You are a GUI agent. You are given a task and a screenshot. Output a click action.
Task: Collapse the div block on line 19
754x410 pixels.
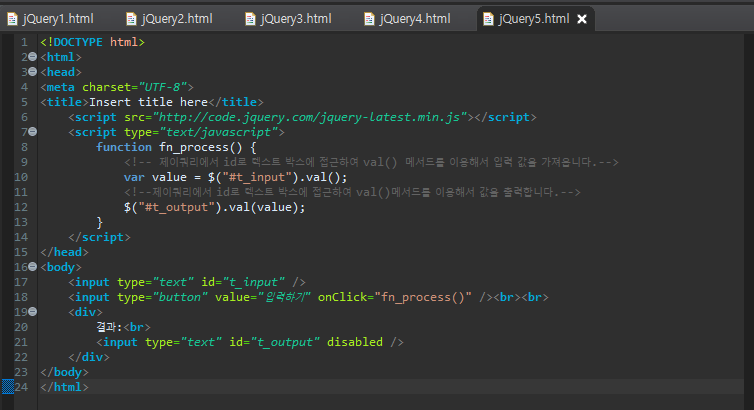tap(33, 311)
